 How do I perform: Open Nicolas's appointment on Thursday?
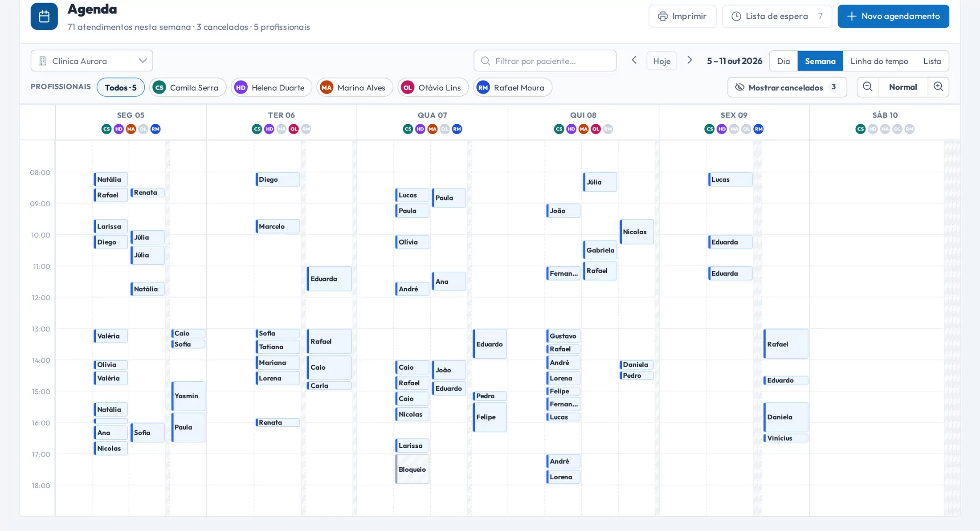637,232
